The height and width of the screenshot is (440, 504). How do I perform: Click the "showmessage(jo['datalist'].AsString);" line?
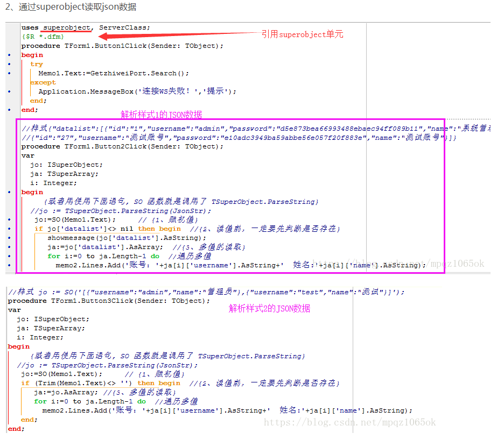(127, 238)
